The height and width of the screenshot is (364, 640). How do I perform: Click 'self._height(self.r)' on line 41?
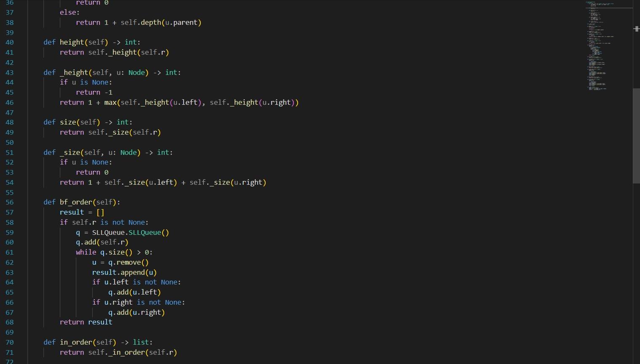(129, 52)
